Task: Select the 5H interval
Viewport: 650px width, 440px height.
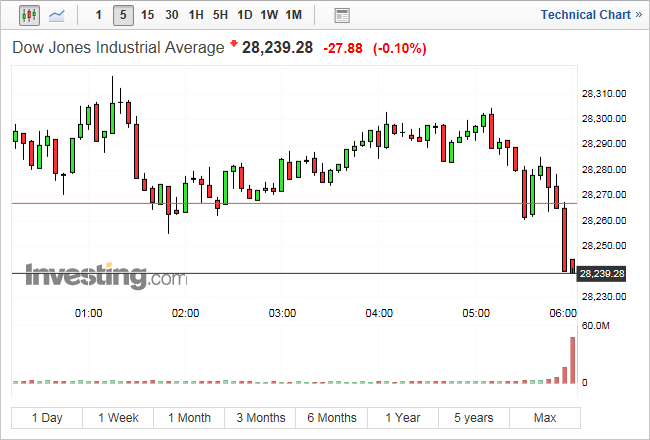Action: [x=220, y=15]
